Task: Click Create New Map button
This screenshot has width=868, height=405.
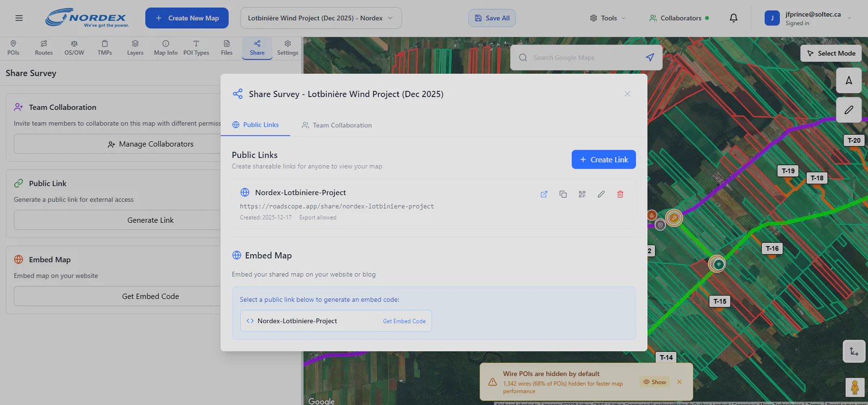Action: 187,18
